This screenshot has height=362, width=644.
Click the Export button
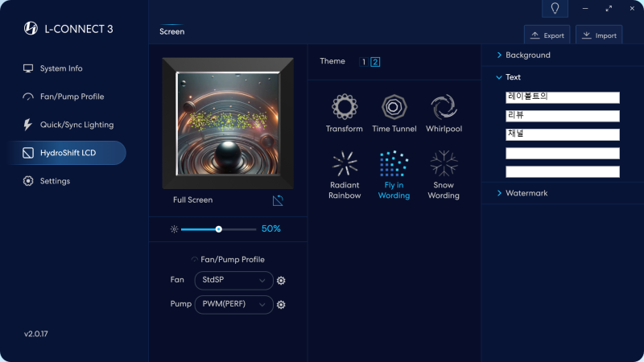547,35
